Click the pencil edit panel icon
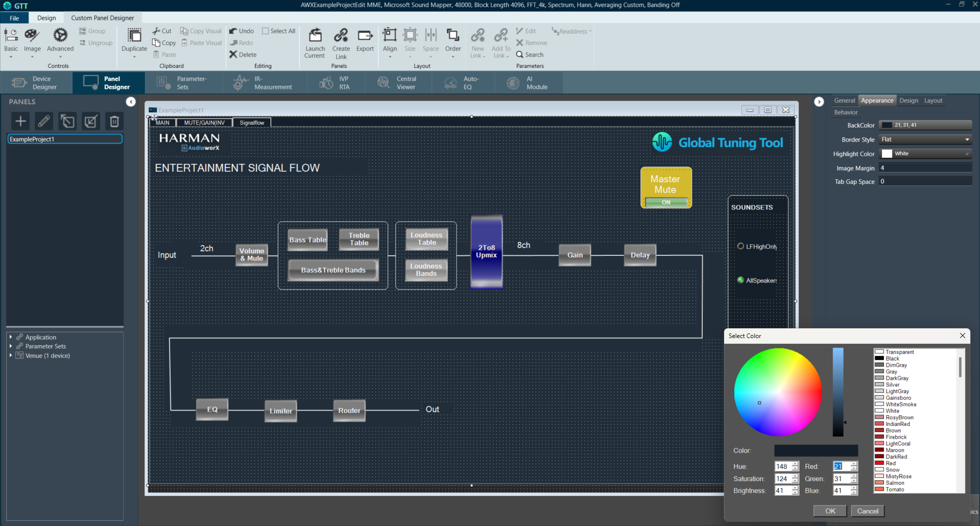 point(44,121)
